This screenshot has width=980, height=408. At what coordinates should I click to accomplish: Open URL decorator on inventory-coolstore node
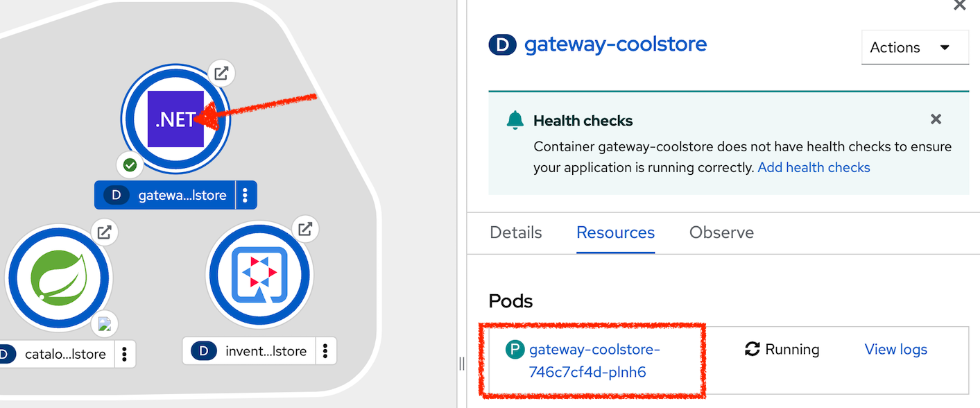point(304,229)
